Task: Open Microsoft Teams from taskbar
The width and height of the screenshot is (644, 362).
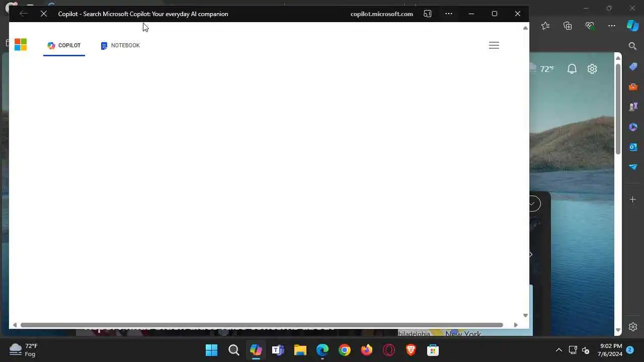Action: (278, 350)
